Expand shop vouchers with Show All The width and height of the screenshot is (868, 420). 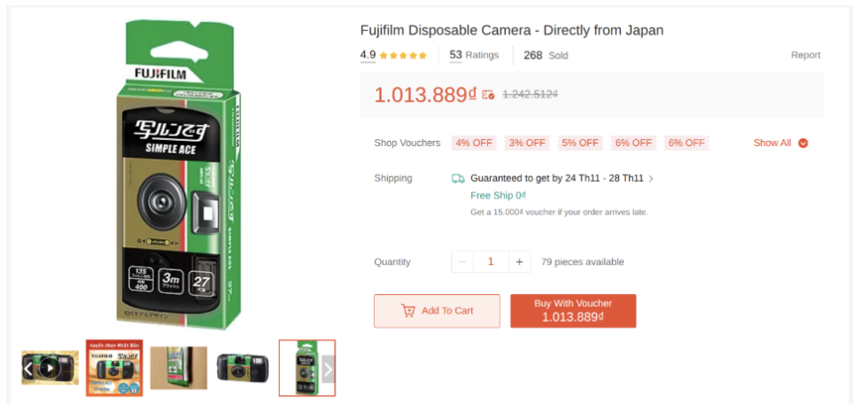click(x=780, y=143)
